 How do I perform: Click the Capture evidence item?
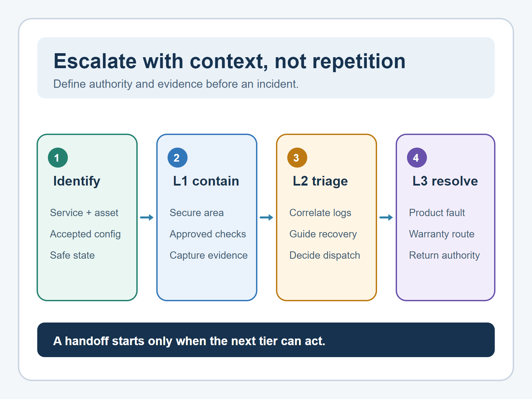[208, 255]
